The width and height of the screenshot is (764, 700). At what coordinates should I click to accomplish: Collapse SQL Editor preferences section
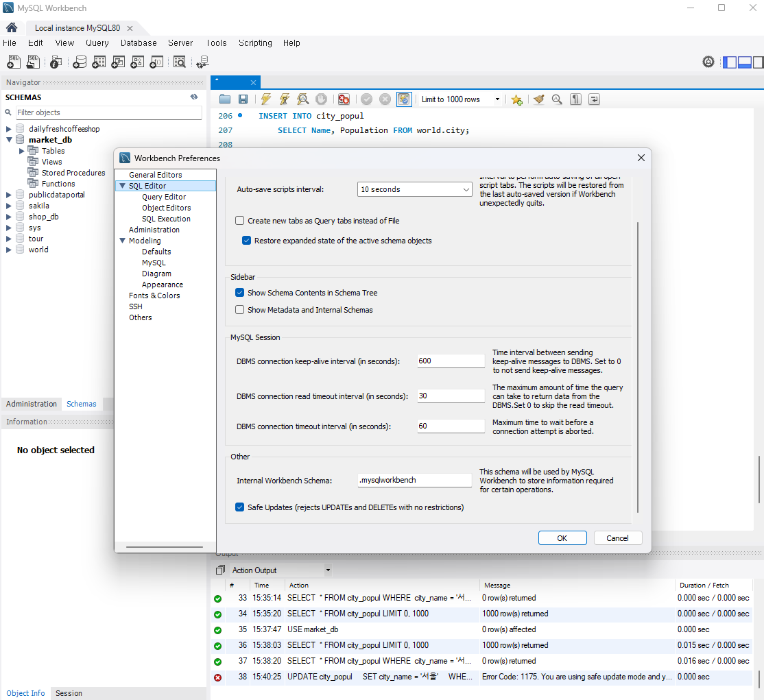pyautogui.click(x=123, y=186)
